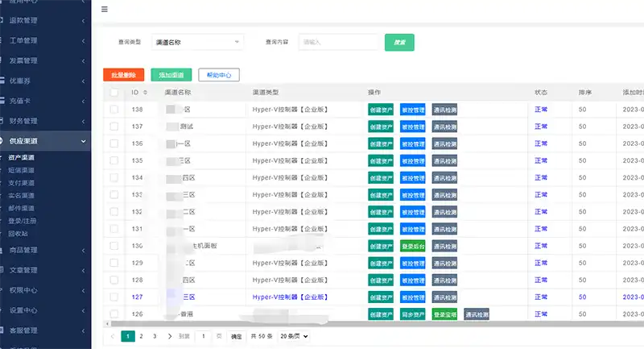Click current page 1 in pagination
The width and height of the screenshot is (644, 349).
click(128, 336)
